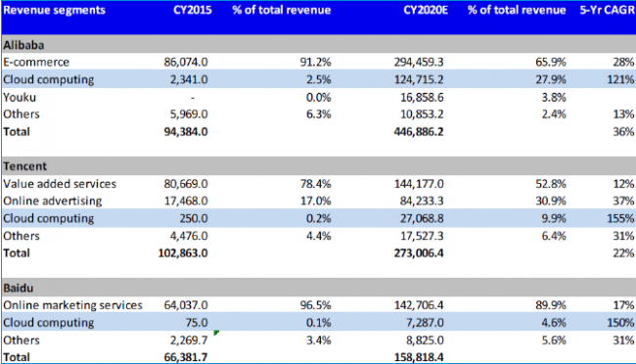Viewport: 636px width, 364px height.
Task: Select the Tencent total 22% CAGR cell
Action: pyautogui.click(x=623, y=253)
